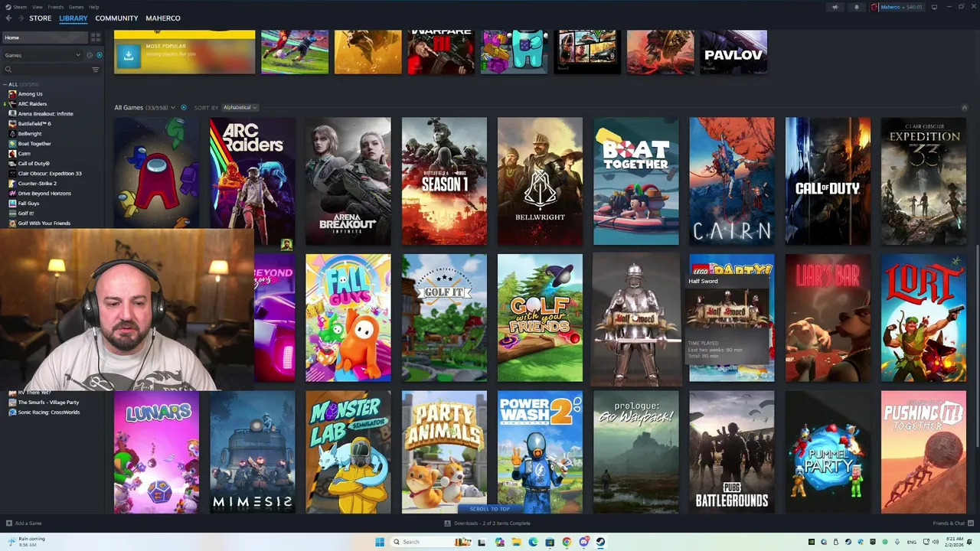
Task: Select Counter-Strike 2 in the sidebar list
Action: pyautogui.click(x=37, y=184)
